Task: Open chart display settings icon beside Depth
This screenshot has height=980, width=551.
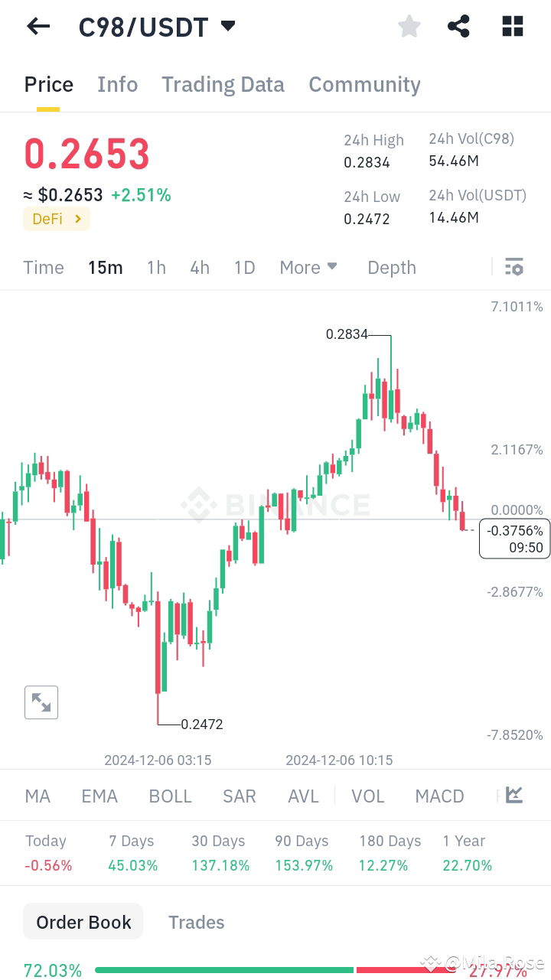Action: click(514, 267)
